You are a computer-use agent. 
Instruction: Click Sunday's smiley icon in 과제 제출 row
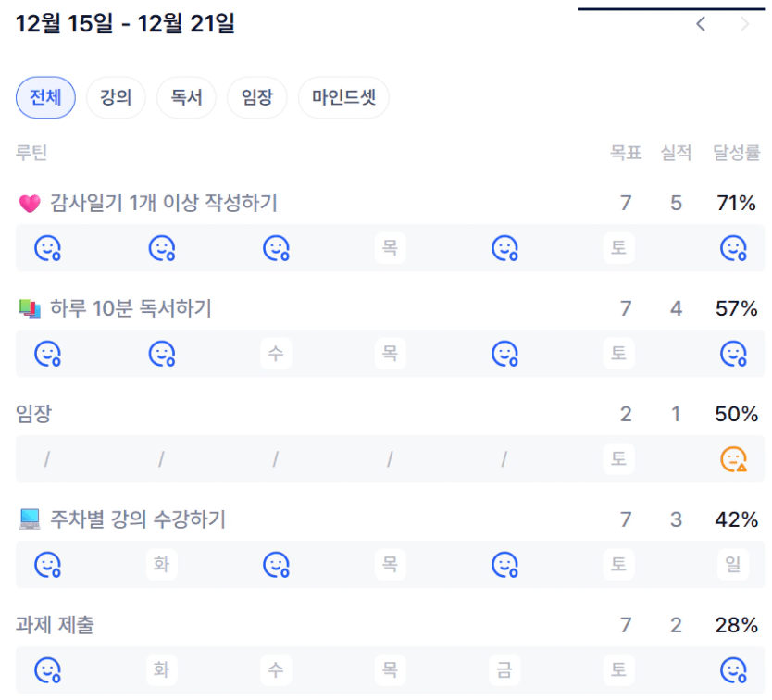pyautogui.click(x=733, y=669)
